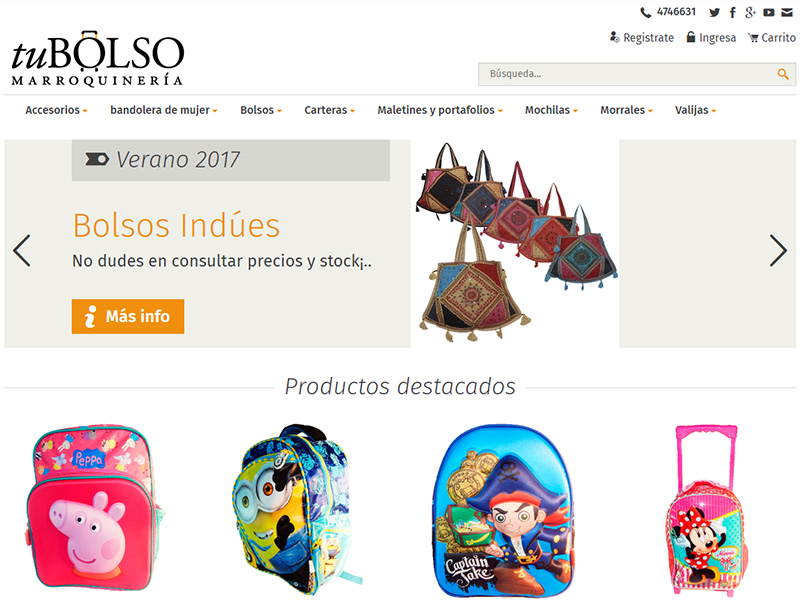Open the Google Plus icon
Viewport: 800px width, 600px height.
(750, 13)
